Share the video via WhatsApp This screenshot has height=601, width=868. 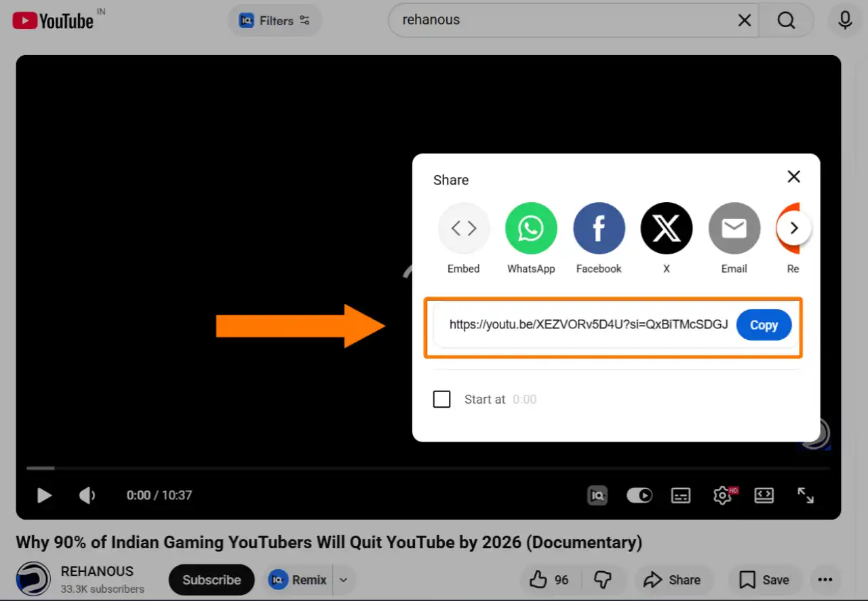(531, 228)
